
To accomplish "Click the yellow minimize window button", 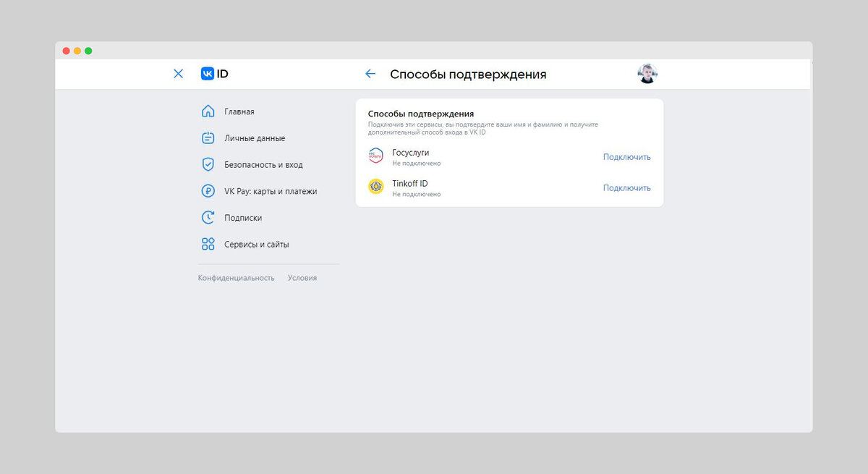I will [77, 51].
